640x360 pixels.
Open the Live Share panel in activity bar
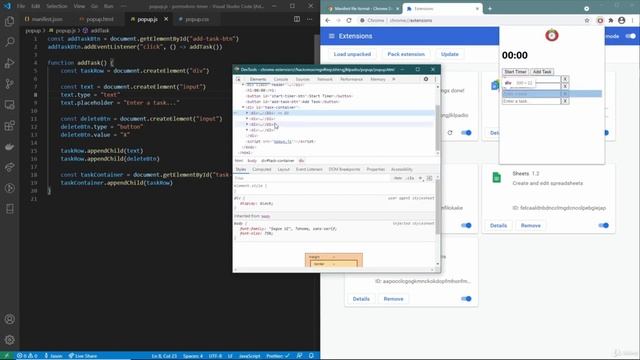click(x=9, y=167)
